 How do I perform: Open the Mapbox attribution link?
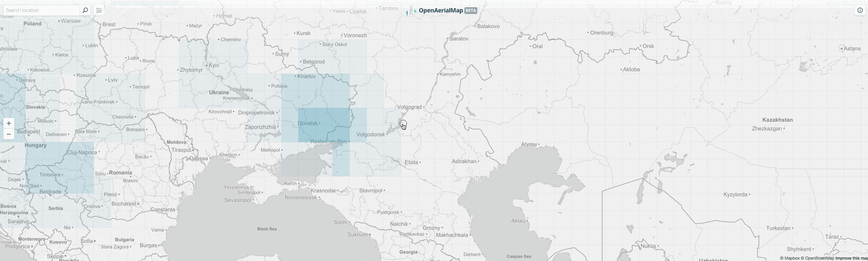[790, 258]
